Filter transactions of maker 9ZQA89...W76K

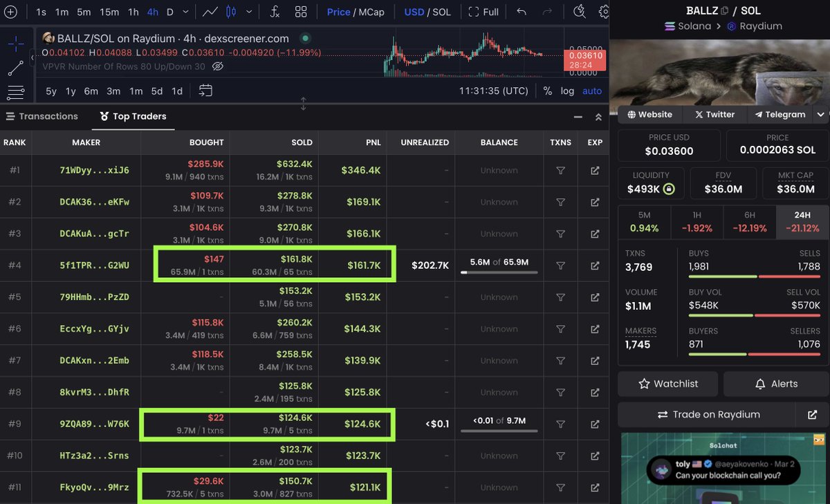point(561,424)
